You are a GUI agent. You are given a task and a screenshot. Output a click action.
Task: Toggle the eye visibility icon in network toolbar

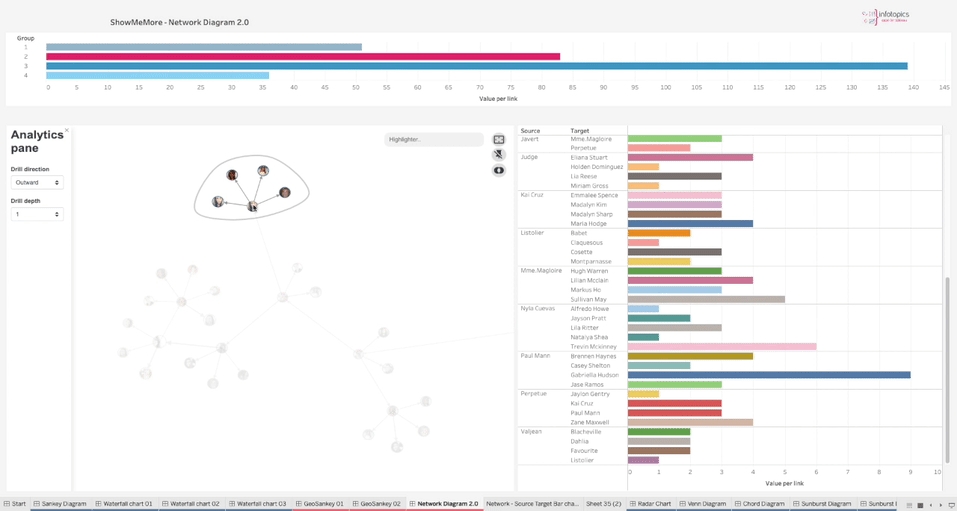499,171
